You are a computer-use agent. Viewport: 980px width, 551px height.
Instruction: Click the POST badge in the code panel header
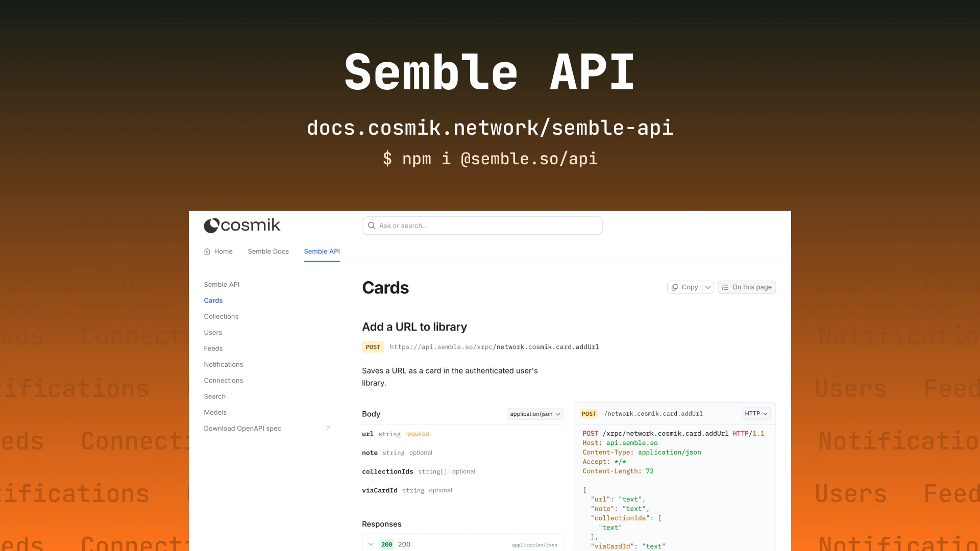[589, 414]
